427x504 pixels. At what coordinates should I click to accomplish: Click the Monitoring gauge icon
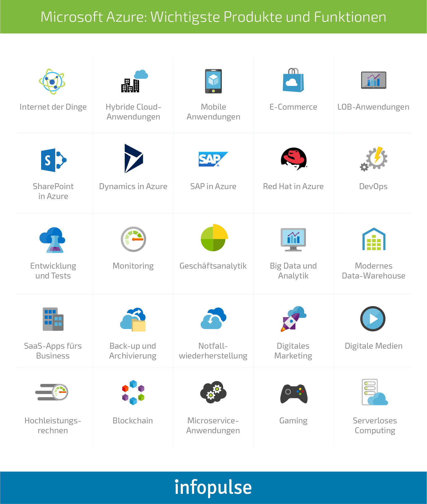134,239
